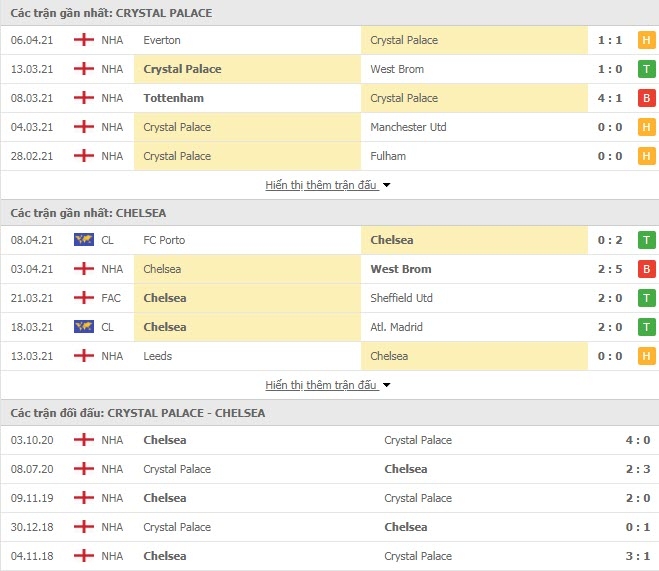Select the 'Các trận đối đầu' section header
The height and width of the screenshot is (571, 659).
click(x=138, y=413)
